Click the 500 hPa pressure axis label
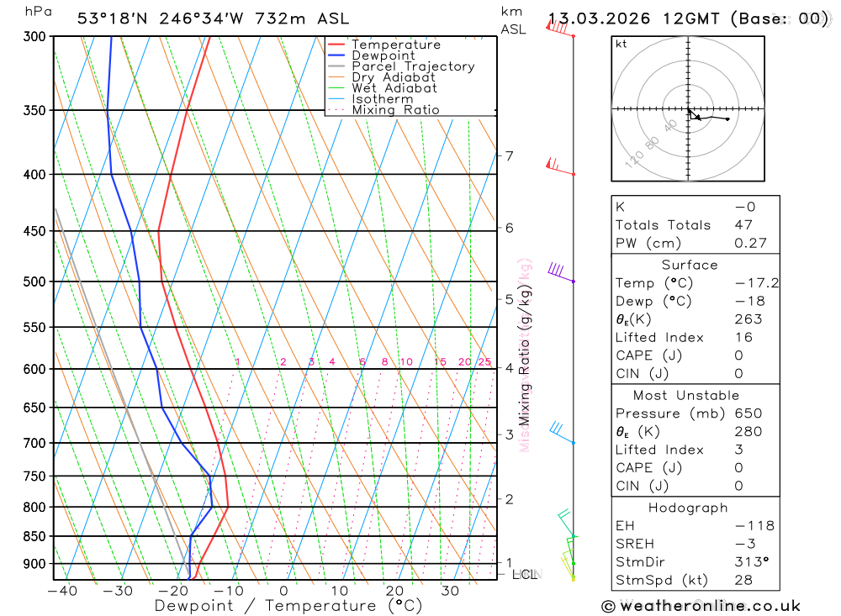841x616 pixels. point(34,282)
